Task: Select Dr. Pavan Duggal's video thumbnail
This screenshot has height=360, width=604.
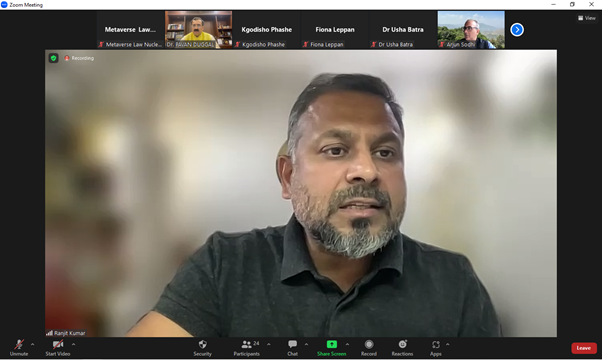Action: (198, 30)
